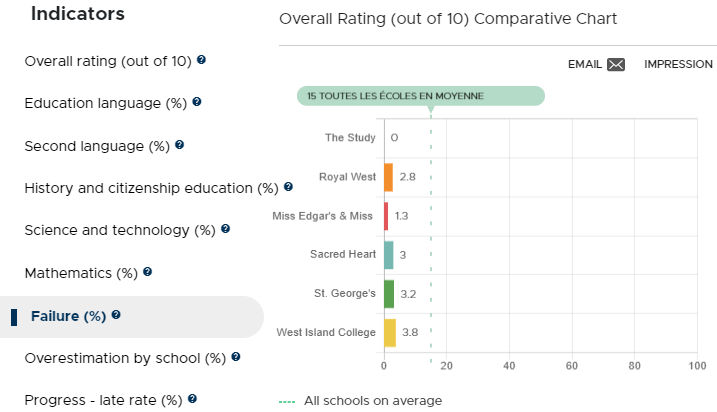Select Overall rating (out of 10) indicator
Screen dimensions: 717x412
108,61
